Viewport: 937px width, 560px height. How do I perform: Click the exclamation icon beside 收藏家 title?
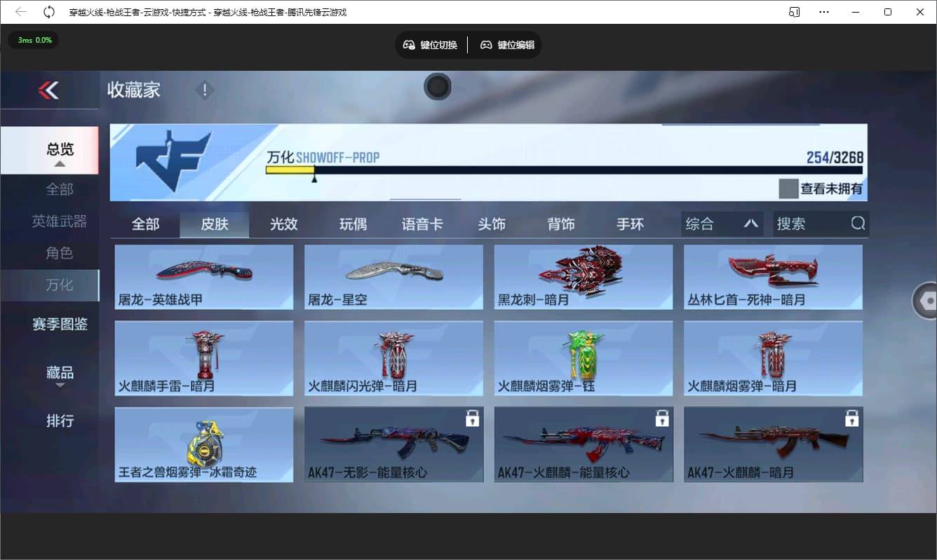click(x=203, y=90)
